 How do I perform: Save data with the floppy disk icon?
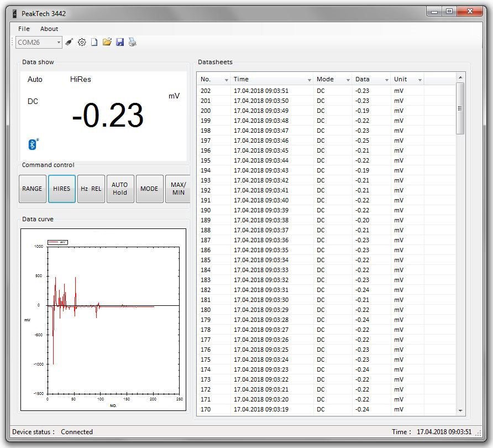(120, 42)
